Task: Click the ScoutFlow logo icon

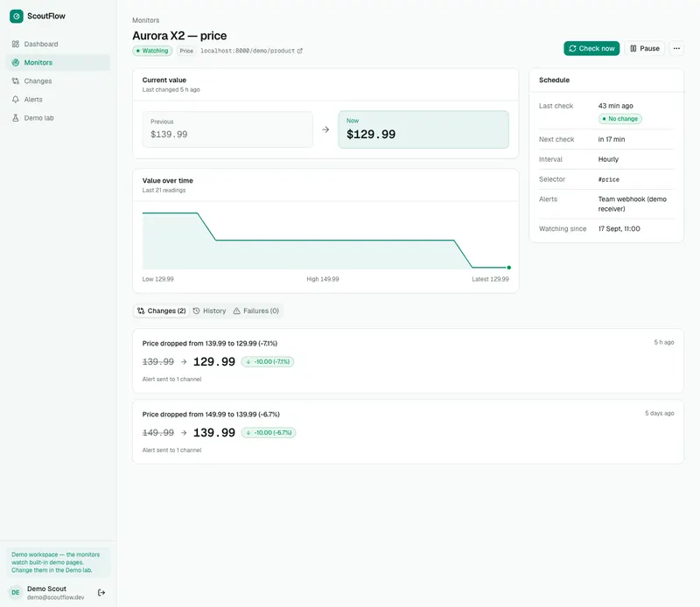Action: pos(16,16)
